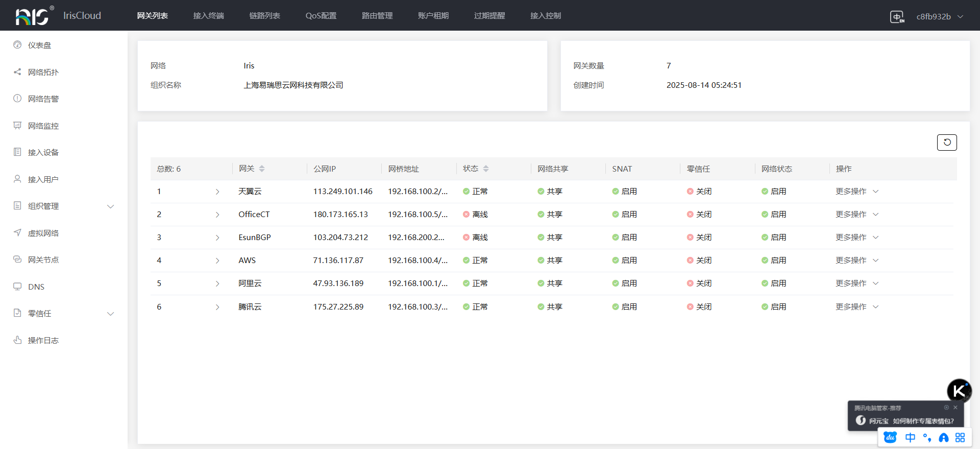Open the 仪表盘 dashboard sidebar icon
Image resolution: width=980 pixels, height=449 pixels.
(17, 45)
